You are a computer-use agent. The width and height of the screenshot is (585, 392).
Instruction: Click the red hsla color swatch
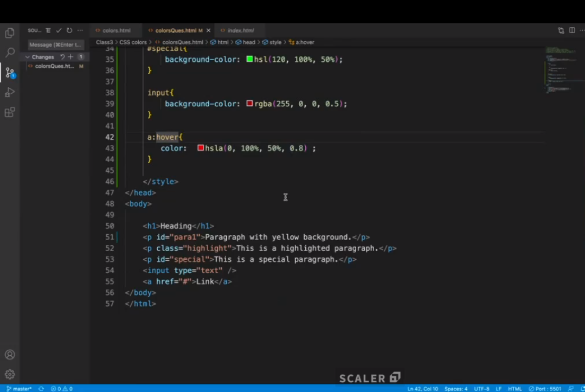click(201, 148)
